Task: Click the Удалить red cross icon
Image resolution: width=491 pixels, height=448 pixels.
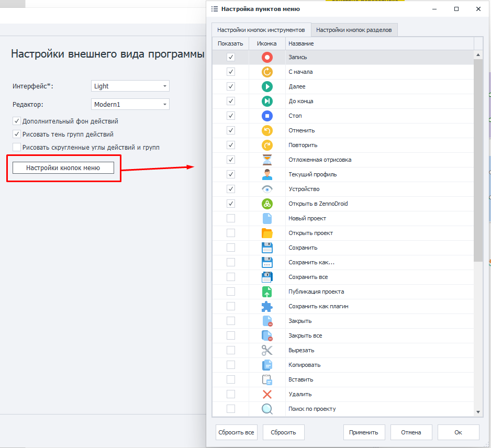Action: point(267,394)
